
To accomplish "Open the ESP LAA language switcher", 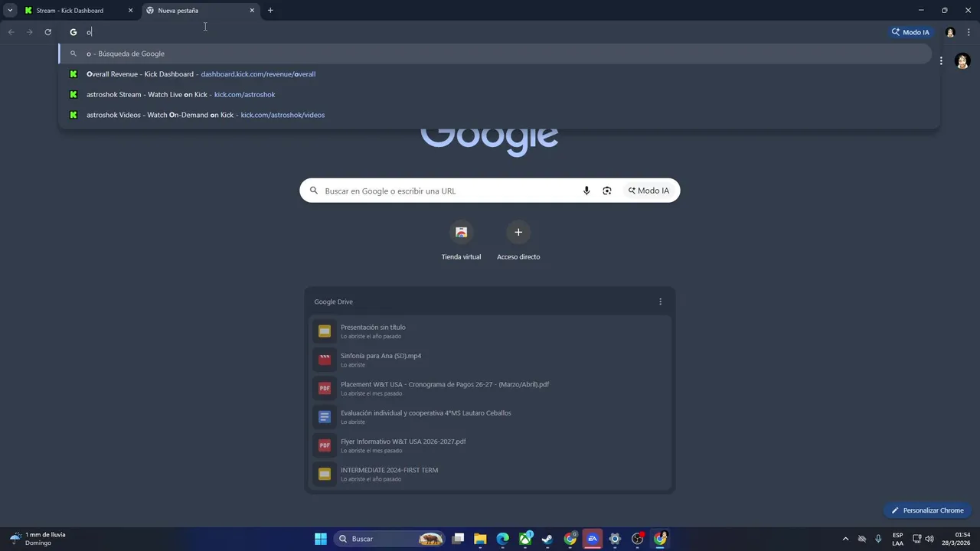I will (x=897, y=539).
